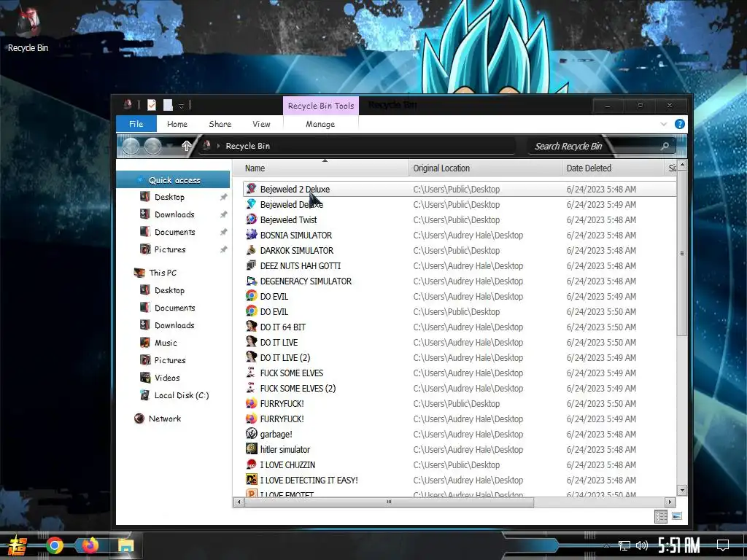Show hidden tray icons chevron
This screenshot has height=560, width=747.
(x=606, y=545)
